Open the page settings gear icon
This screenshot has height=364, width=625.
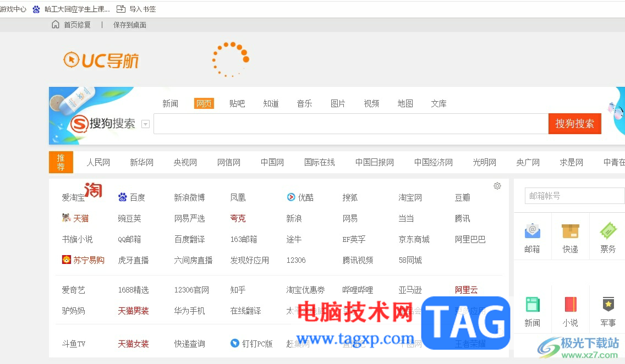pos(497,186)
